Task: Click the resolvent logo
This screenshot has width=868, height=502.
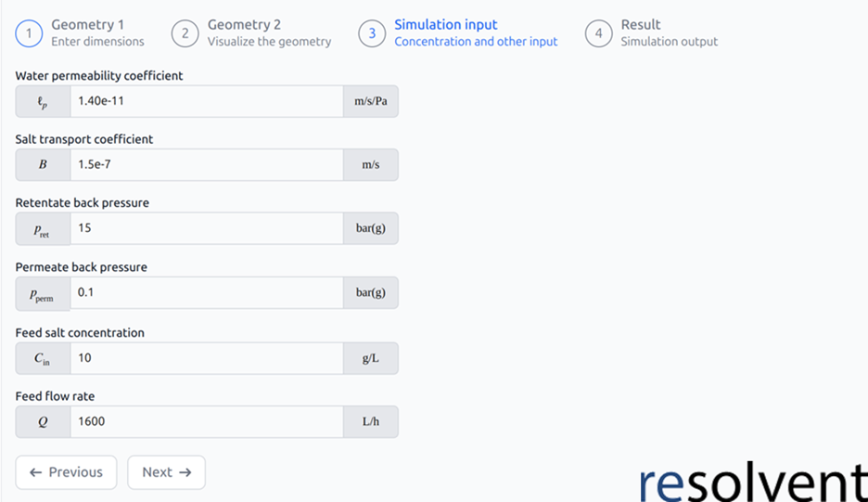Action: (753, 483)
